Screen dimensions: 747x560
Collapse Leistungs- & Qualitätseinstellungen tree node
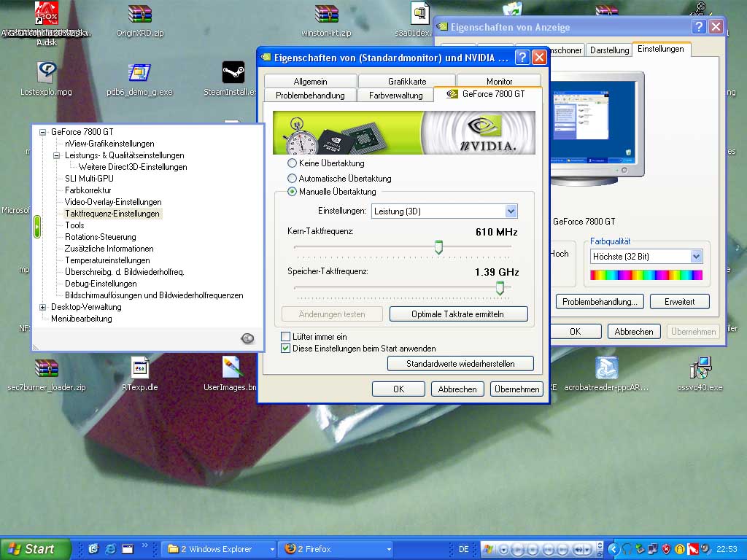coord(57,155)
